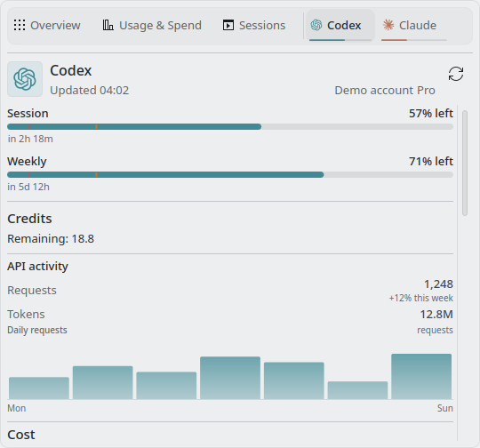Viewport: 480px width, 448px height.
Task: Refresh Codex usage data
Action: tap(456, 74)
